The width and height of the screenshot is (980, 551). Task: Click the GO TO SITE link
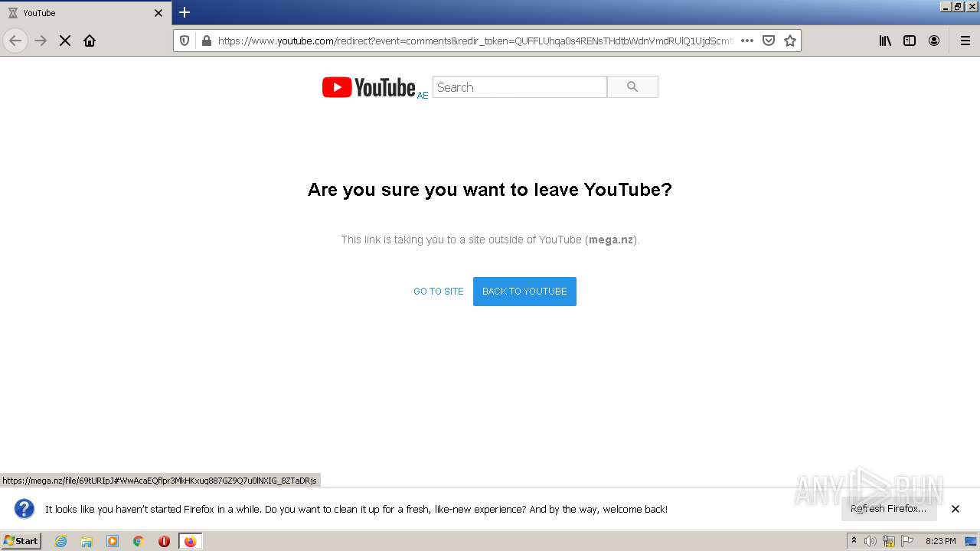[x=439, y=292]
